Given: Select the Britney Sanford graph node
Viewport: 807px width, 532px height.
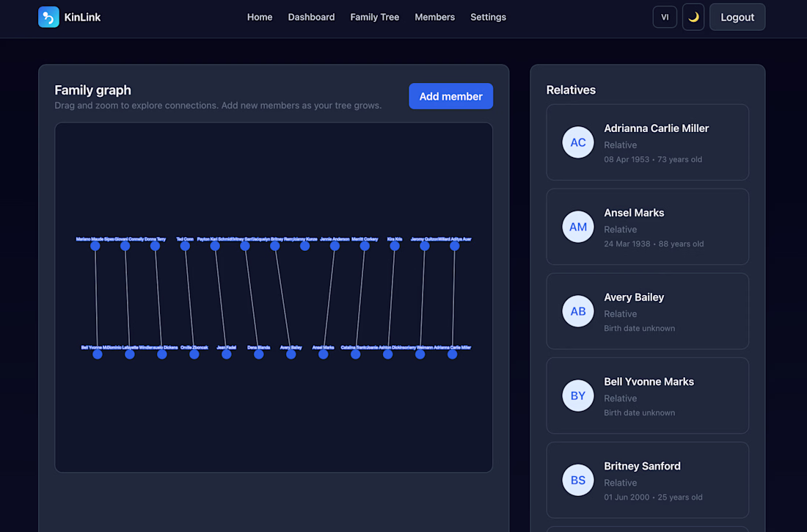Looking at the screenshot, I should [245, 246].
